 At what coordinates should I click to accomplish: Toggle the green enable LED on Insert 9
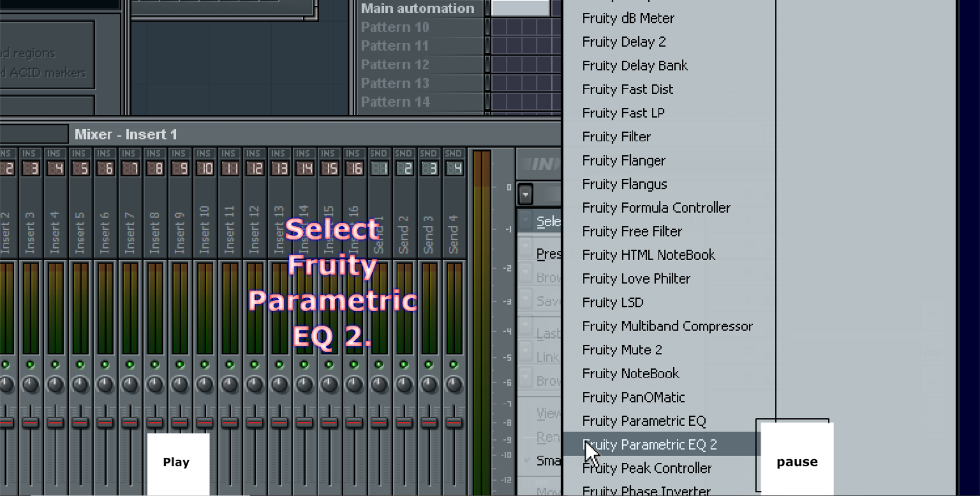tap(180, 365)
